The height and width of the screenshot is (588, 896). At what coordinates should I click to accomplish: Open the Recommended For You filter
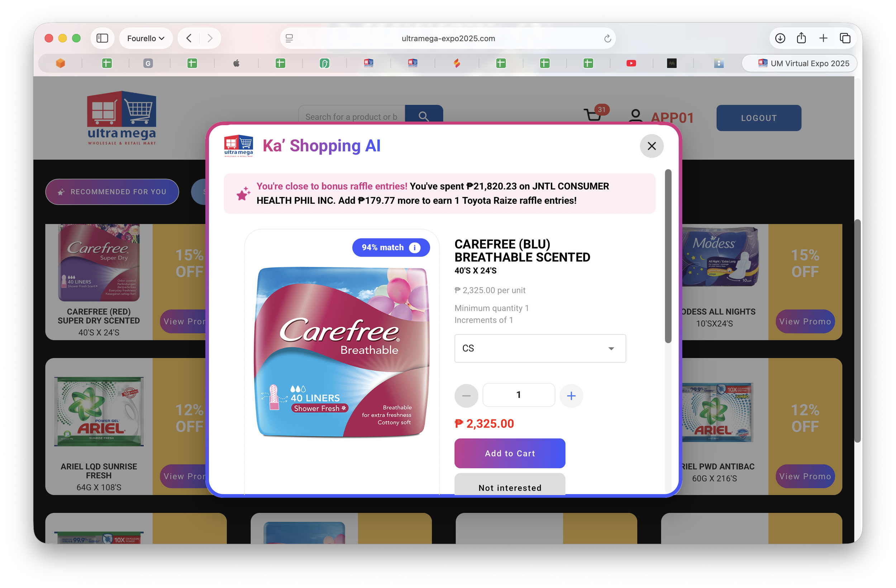(112, 192)
